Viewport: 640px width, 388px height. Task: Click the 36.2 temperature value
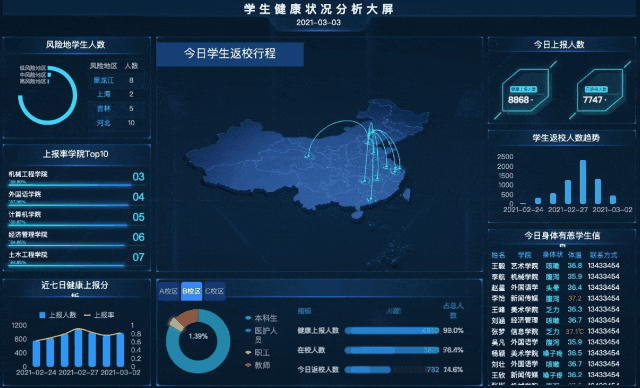click(x=575, y=375)
